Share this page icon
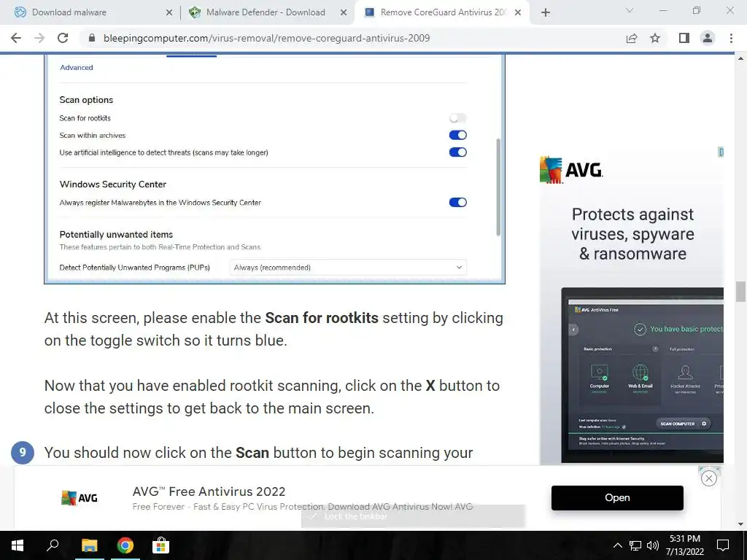Screen dimensions: 747x560 pos(632,38)
